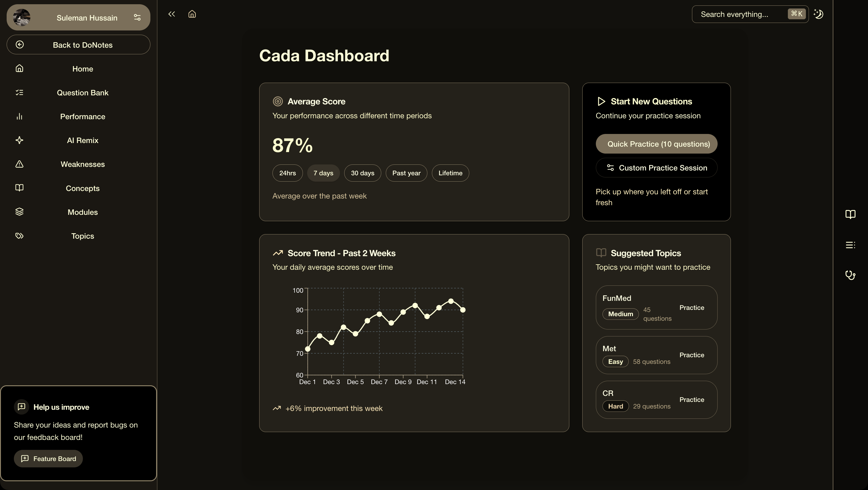The image size is (868, 490).
Task: Practice the FunMed suggested topic
Action: (691, 307)
